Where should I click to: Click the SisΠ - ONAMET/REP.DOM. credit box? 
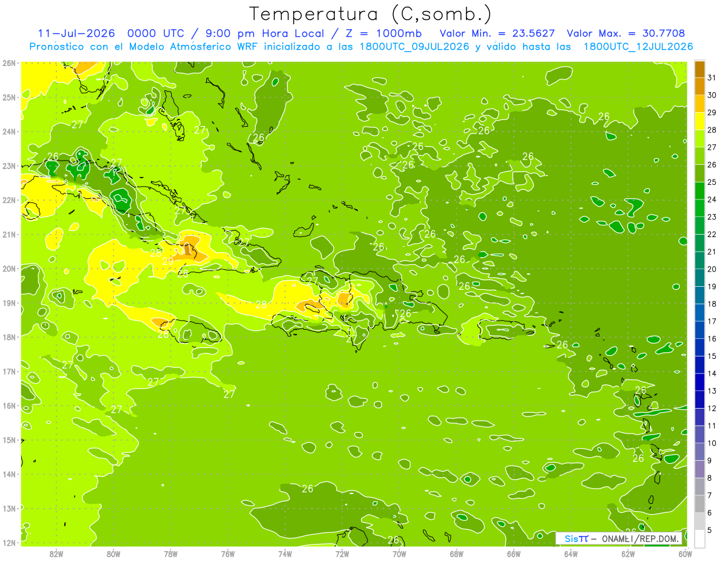coord(619,538)
